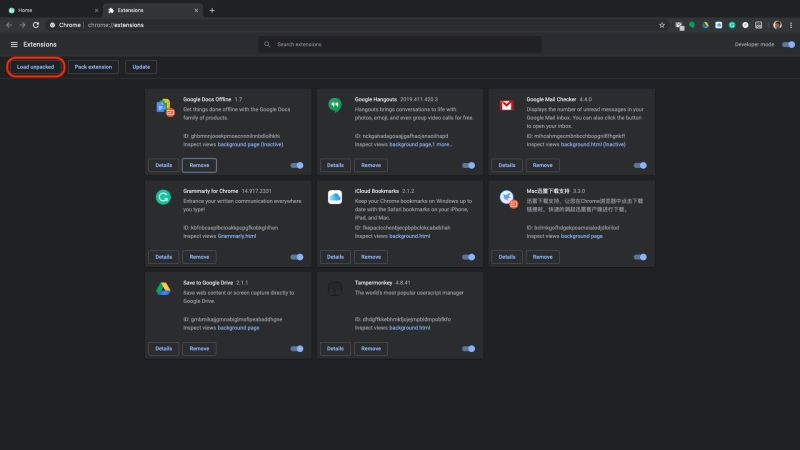The height and width of the screenshot is (450, 800).
Task: Open the iCloud Bookmarks toolbar icon
Action: (x=718, y=25)
